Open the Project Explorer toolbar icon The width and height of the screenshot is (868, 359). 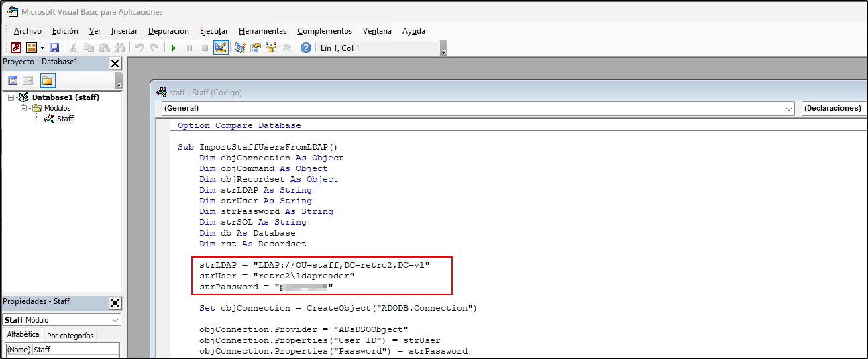pos(239,48)
